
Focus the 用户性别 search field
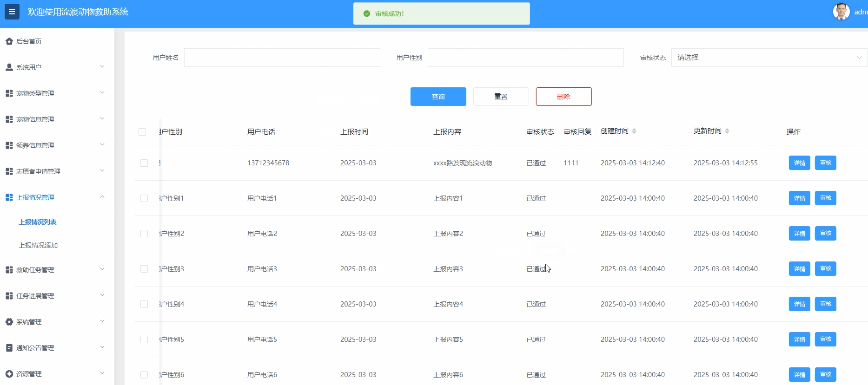click(526, 58)
